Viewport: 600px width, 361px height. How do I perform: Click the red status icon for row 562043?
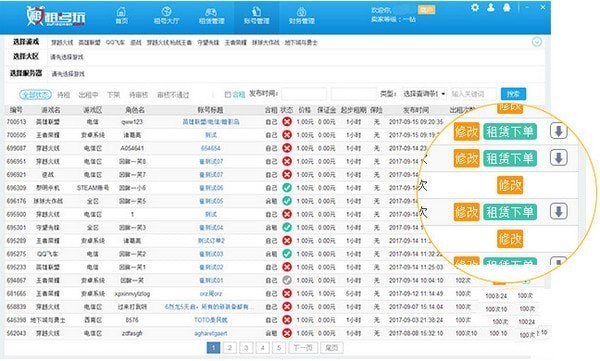[x=287, y=333]
